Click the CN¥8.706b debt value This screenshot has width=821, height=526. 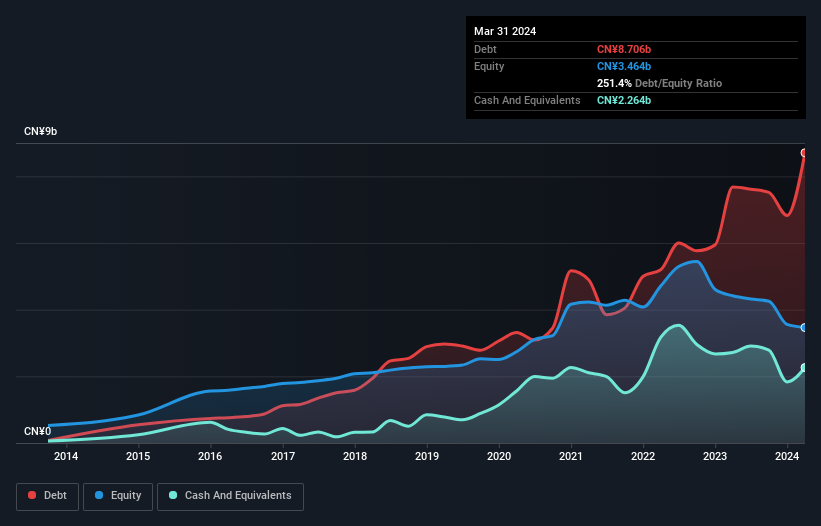(x=624, y=49)
